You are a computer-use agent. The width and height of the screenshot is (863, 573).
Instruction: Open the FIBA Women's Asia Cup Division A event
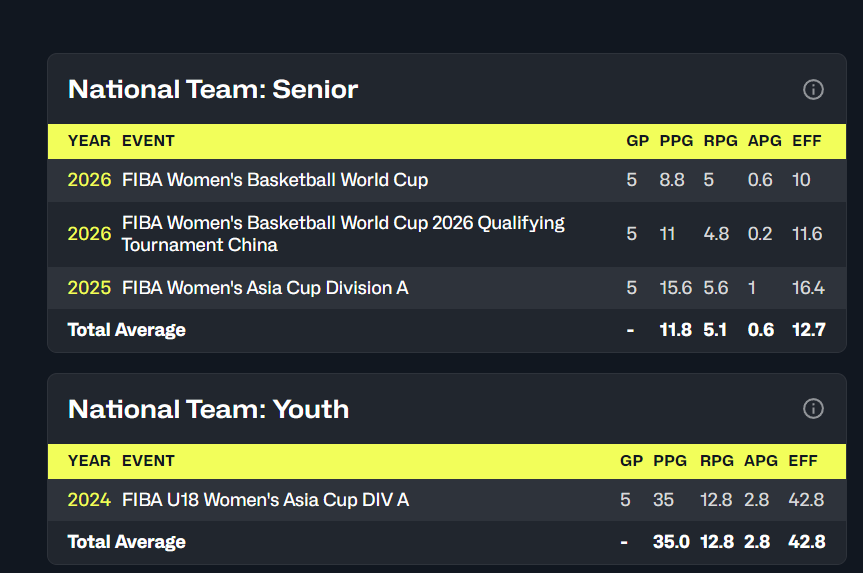[x=265, y=288]
